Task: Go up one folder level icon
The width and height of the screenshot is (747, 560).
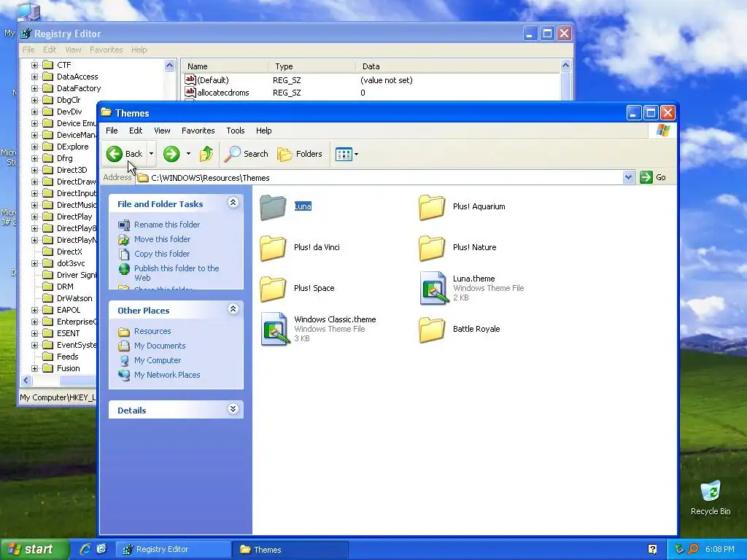Action: 206,154
